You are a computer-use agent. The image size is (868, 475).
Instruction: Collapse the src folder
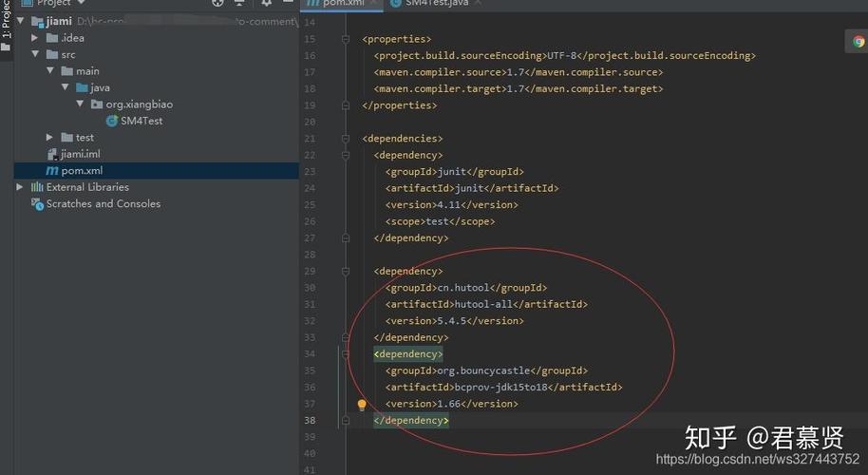pyautogui.click(x=35, y=54)
